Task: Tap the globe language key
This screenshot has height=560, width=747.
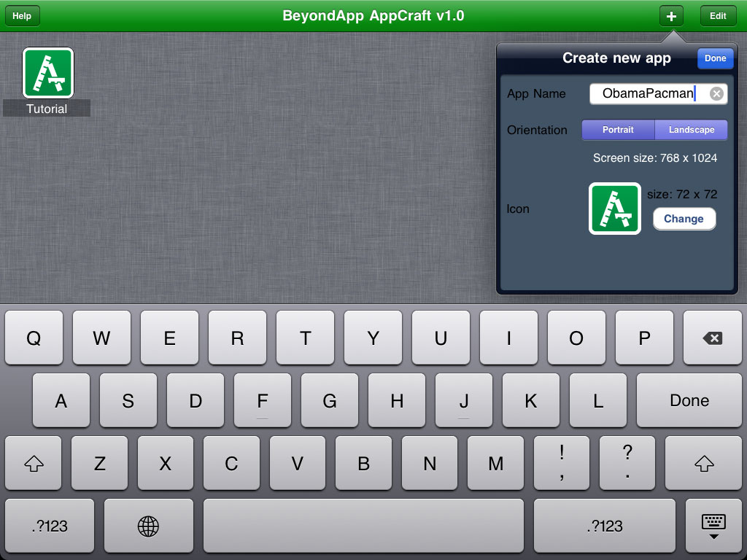Action: click(x=148, y=526)
